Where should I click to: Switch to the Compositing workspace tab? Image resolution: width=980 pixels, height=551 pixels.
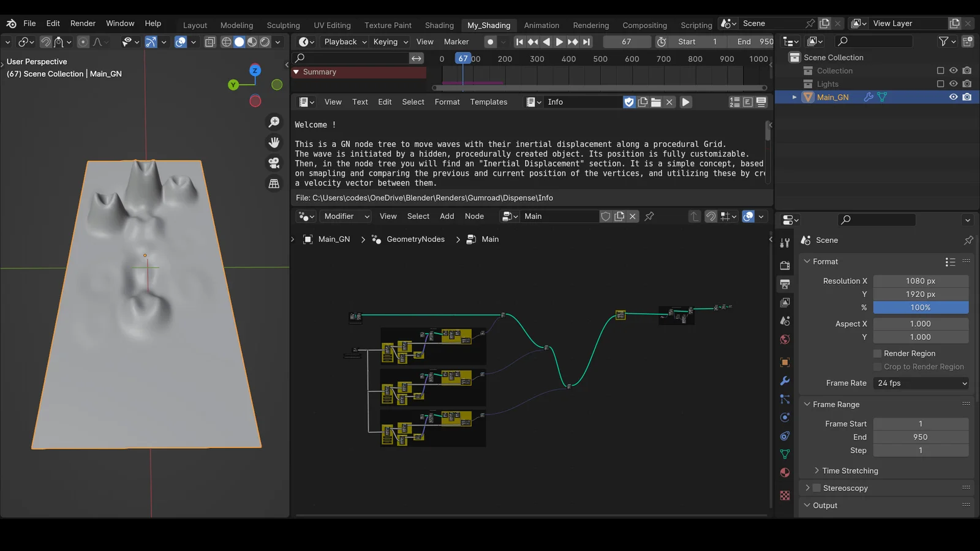pyautogui.click(x=644, y=25)
